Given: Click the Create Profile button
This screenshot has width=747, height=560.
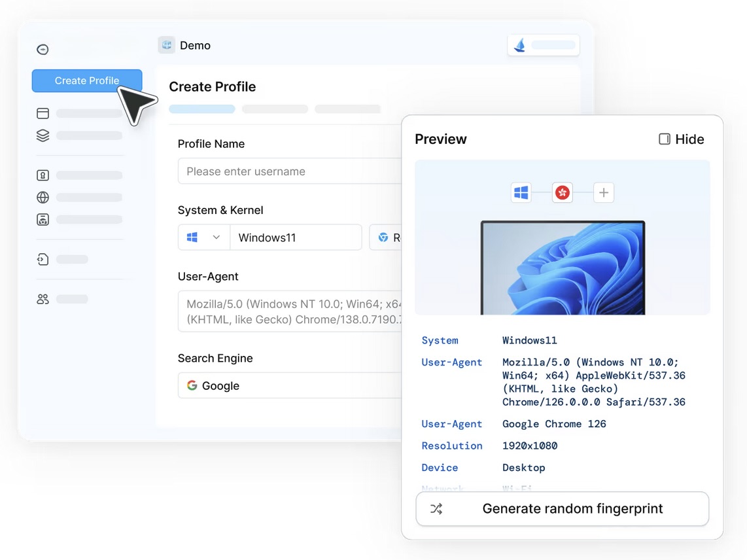Looking at the screenshot, I should click(x=87, y=80).
